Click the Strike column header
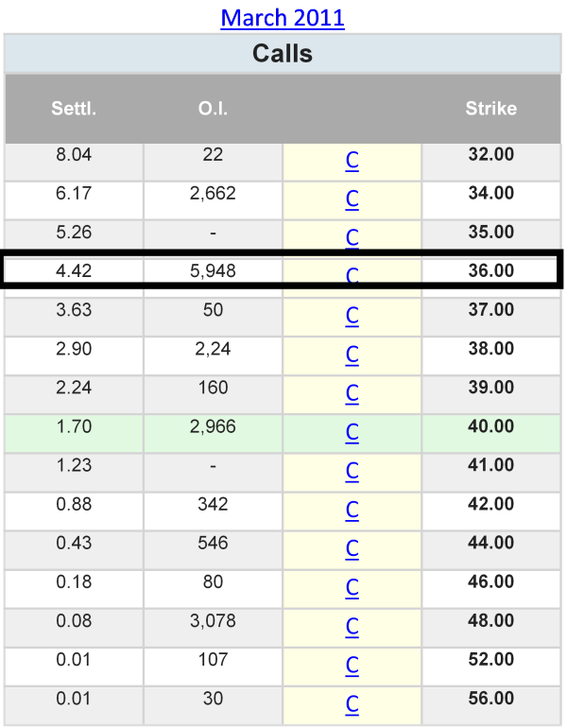Viewport: 567px width, 728px height. click(x=490, y=109)
